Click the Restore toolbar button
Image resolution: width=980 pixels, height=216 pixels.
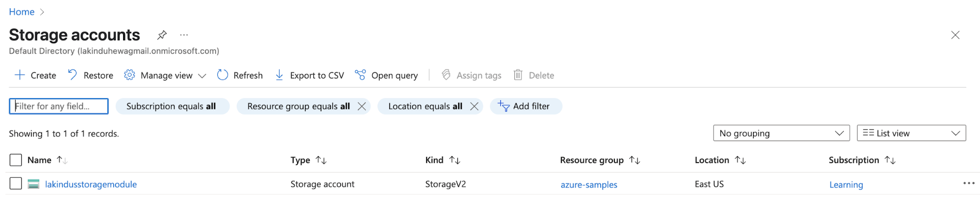(91, 75)
